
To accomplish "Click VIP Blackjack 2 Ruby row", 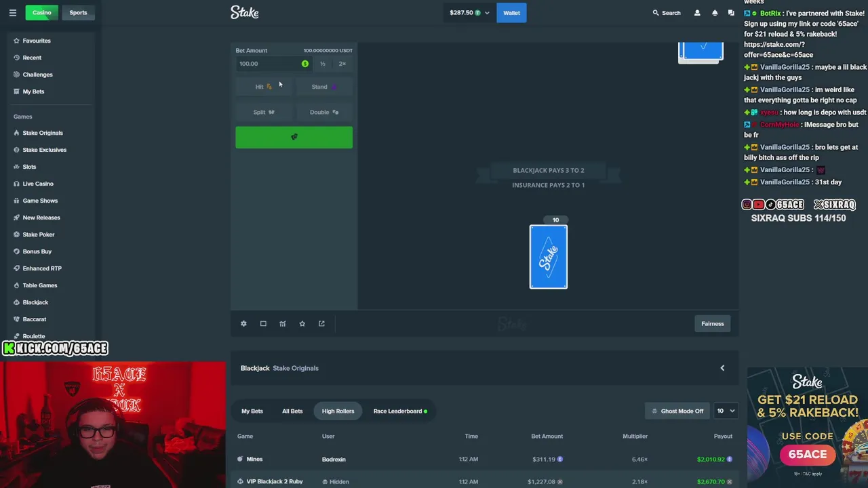I will pyautogui.click(x=484, y=481).
